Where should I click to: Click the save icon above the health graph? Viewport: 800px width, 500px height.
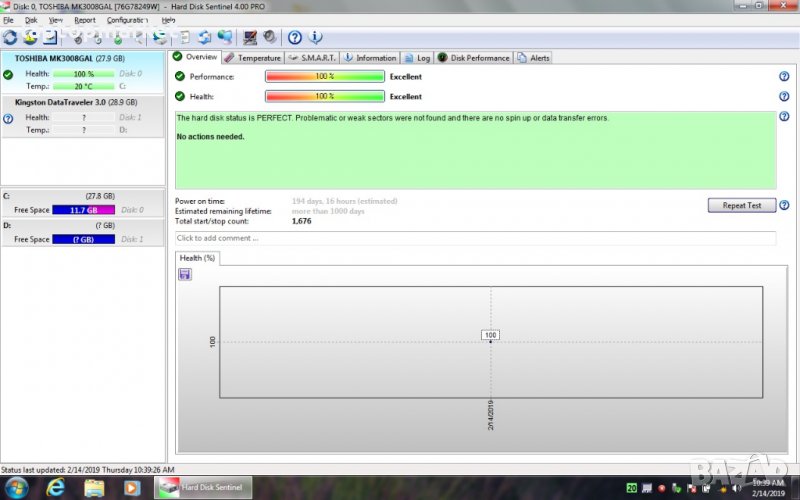185,274
